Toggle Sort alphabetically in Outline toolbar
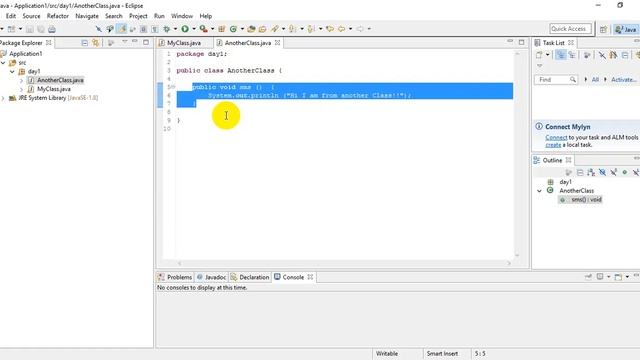The height and width of the screenshot is (360, 640). pyautogui.click(x=591, y=173)
